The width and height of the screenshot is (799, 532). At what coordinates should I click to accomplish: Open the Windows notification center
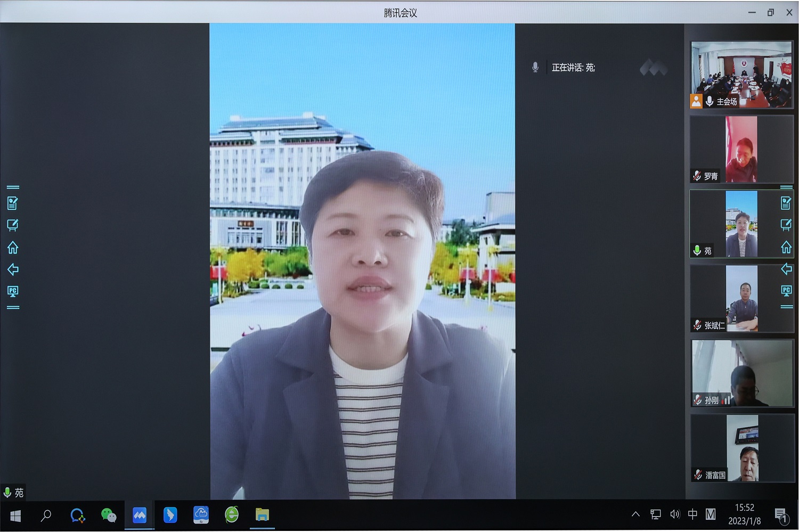[781, 515]
